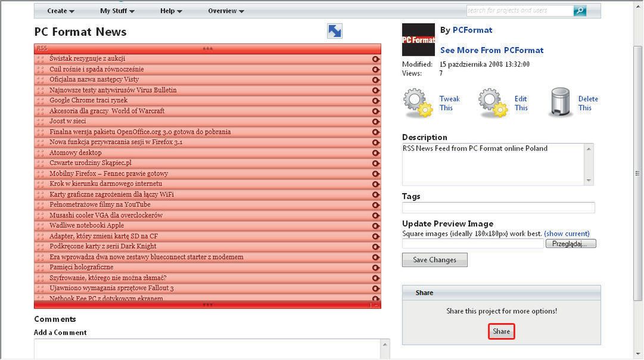Expand arrow for Pełnometrażowe filmy na YouTube
Screen dimensions: 644x360
pos(375,205)
